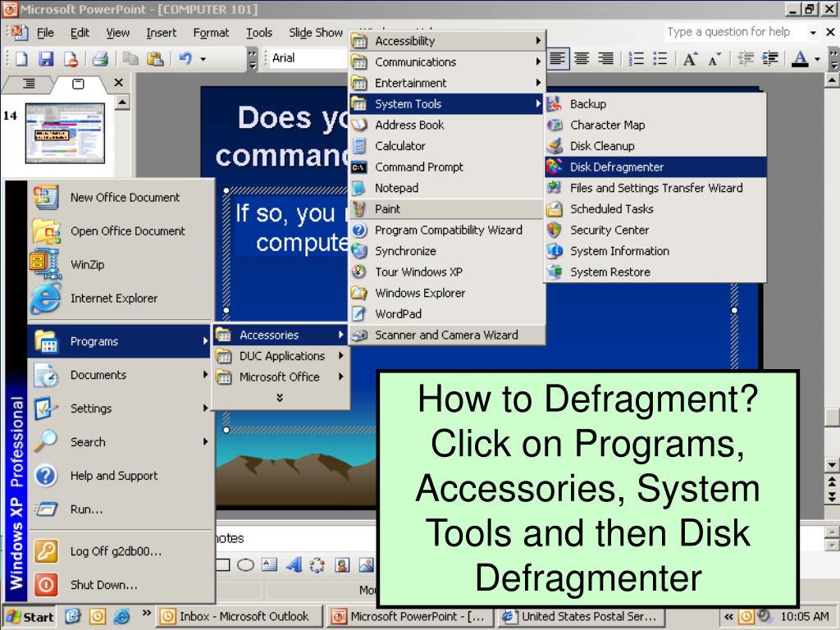Show more programs with double chevron
Image resolution: width=840 pixels, height=630 pixels.
(280, 398)
